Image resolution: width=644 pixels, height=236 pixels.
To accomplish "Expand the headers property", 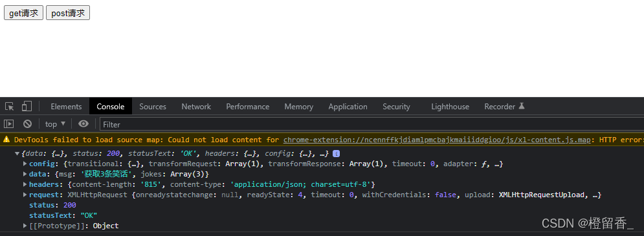I will tap(25, 185).
